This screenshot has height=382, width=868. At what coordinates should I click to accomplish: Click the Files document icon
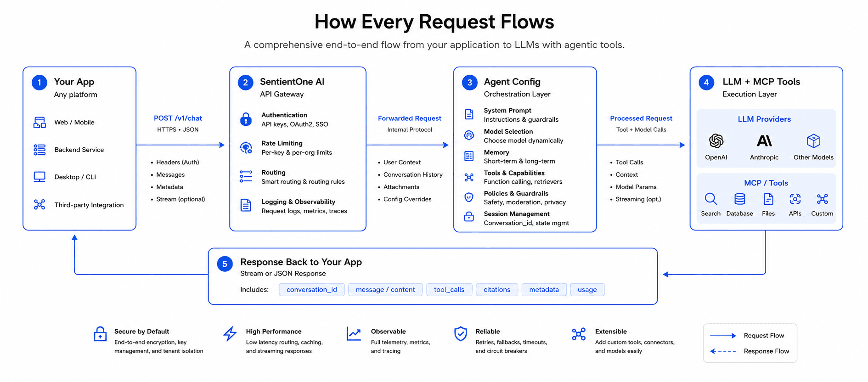coord(768,199)
